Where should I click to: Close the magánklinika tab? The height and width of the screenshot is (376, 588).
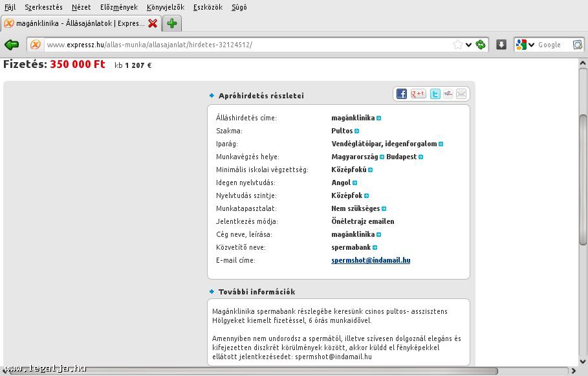(153, 23)
